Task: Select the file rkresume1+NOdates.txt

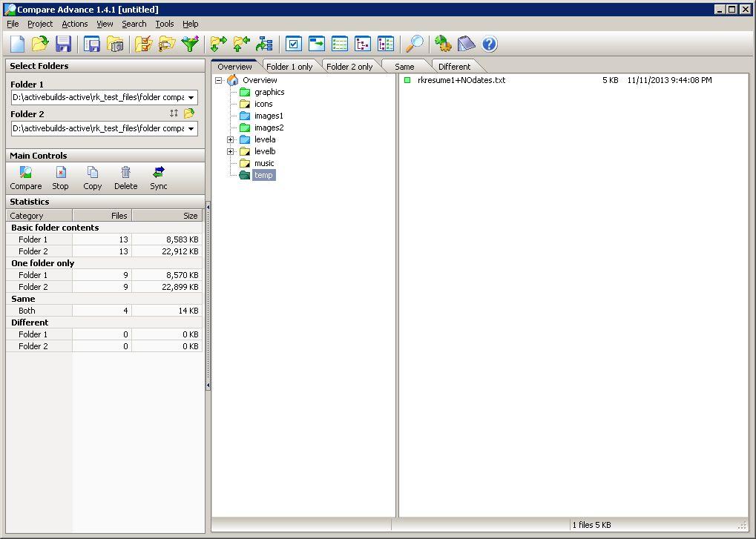Action: coord(461,80)
